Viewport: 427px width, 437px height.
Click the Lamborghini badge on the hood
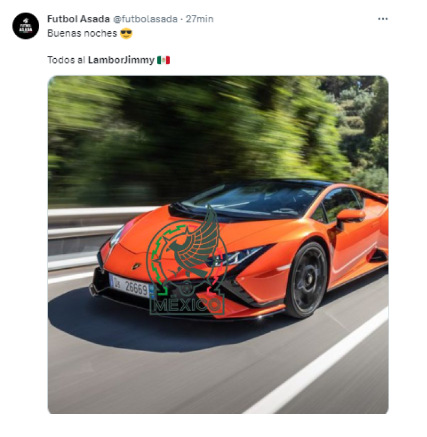(137, 266)
